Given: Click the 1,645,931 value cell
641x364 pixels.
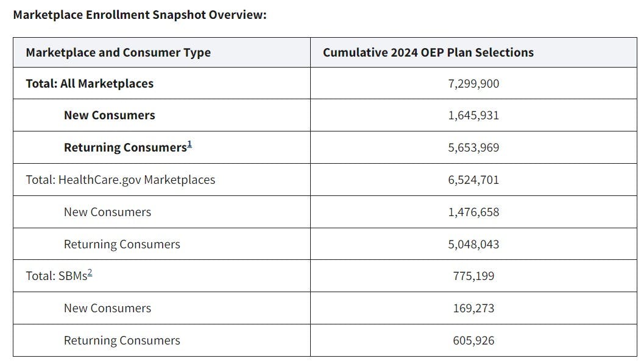Looking at the screenshot, I should coord(473,115).
